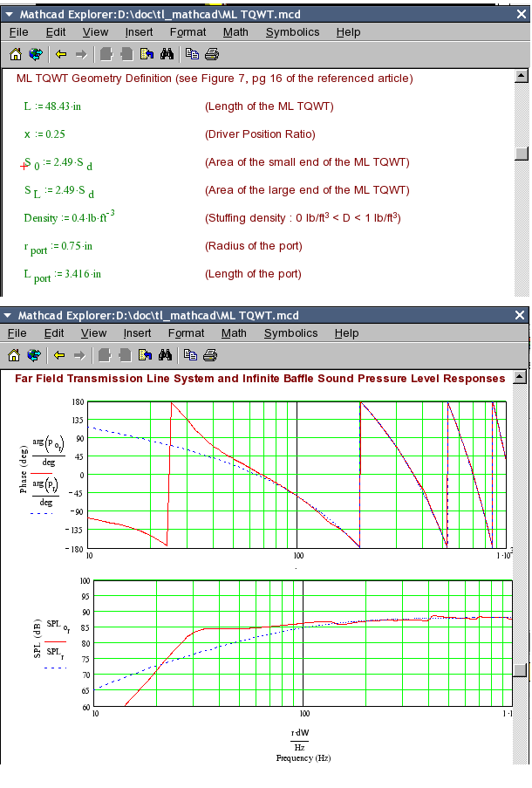Open title bar window menu arrow, bottom window
This screenshot has width=532, height=788.
(x=8, y=315)
